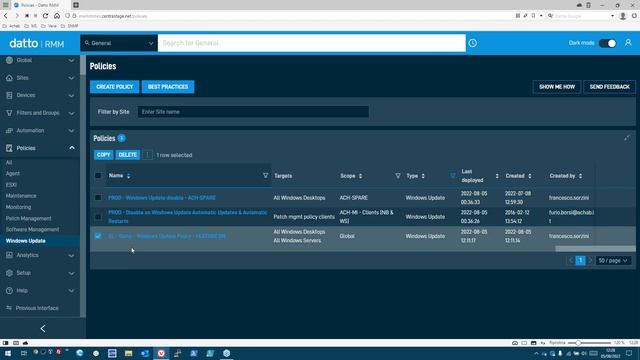The height and width of the screenshot is (360, 640).
Task: Select Monitoring under Policies
Action: 18,207
